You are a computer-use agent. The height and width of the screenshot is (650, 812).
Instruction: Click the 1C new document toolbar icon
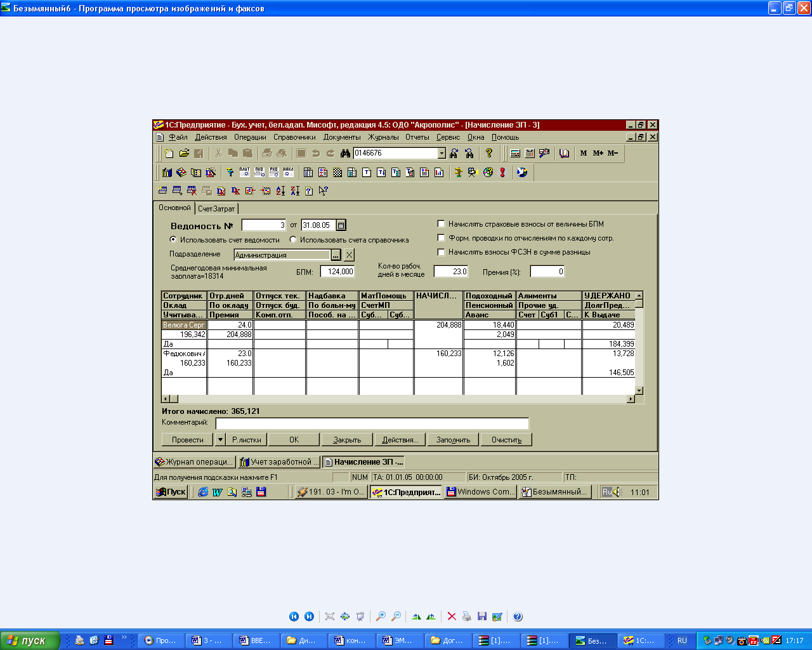[169, 153]
